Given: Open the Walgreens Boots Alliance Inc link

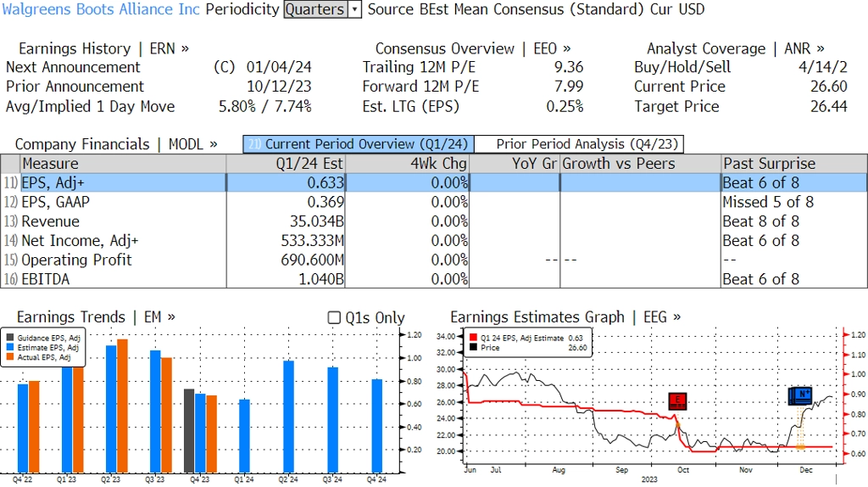Looking at the screenshot, I should 100,9.
